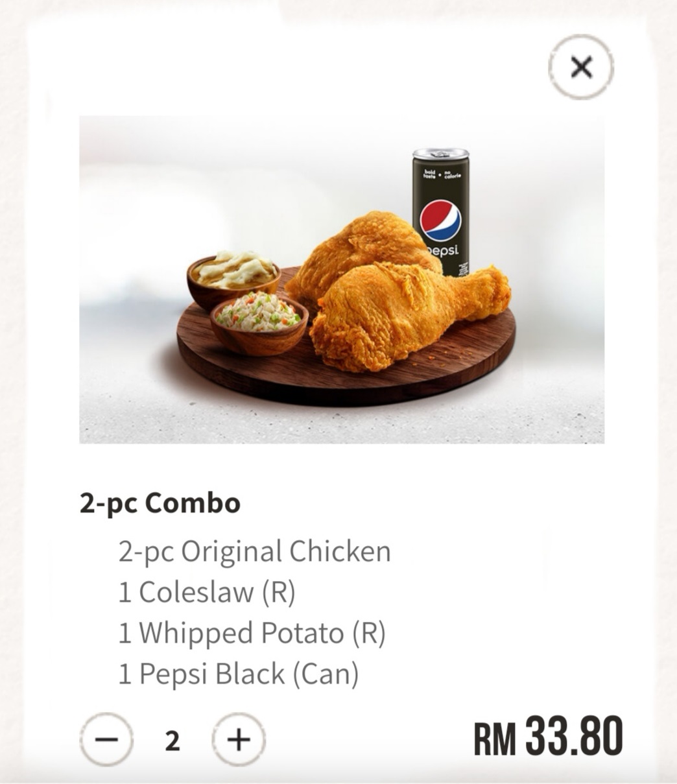Select the 1 Whipped Potato (R) item
The image size is (677, 784).
pyautogui.click(x=252, y=633)
